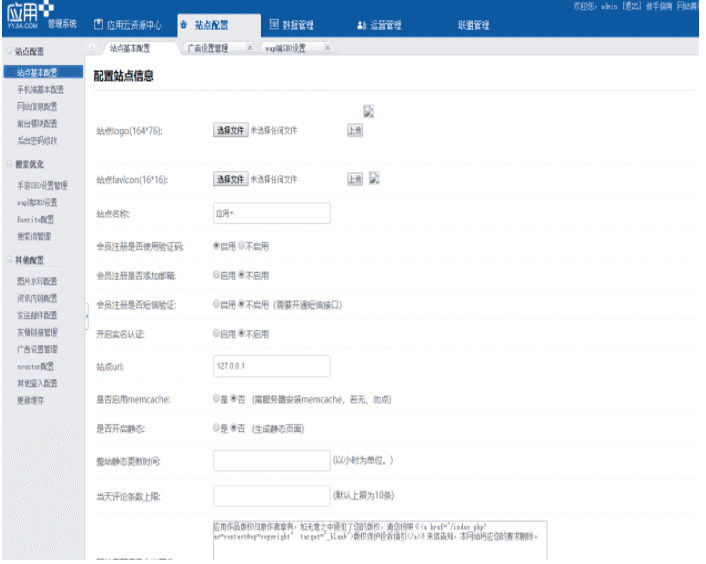Open 前台模块配置 in the sidebar
706x564 pixels.
coord(37,124)
